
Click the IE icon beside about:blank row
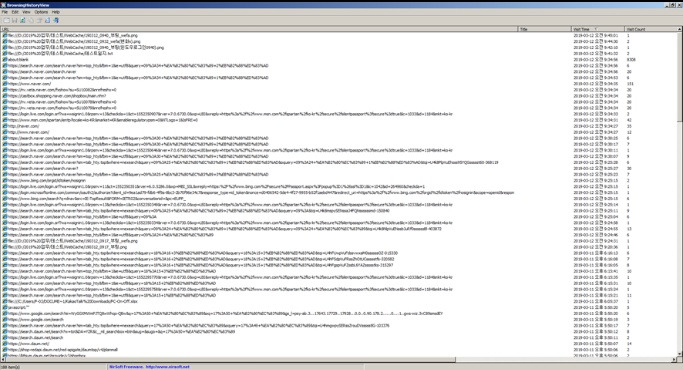click(x=5, y=60)
